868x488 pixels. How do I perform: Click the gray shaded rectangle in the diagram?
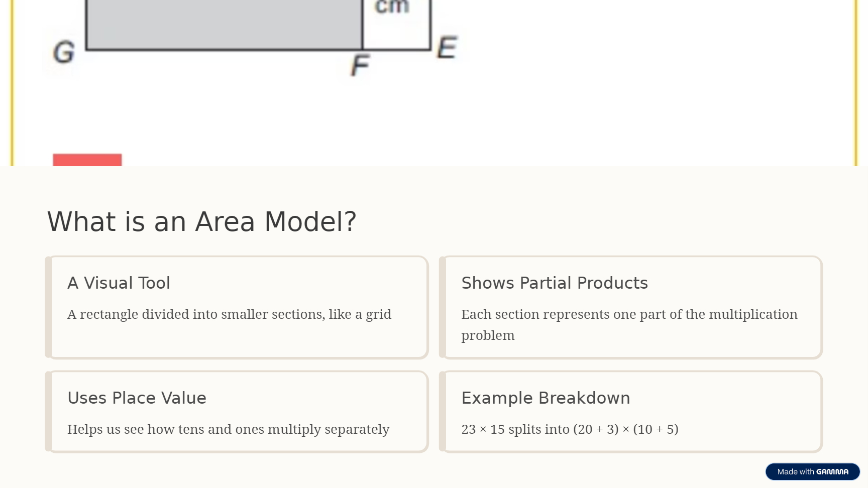(224, 23)
